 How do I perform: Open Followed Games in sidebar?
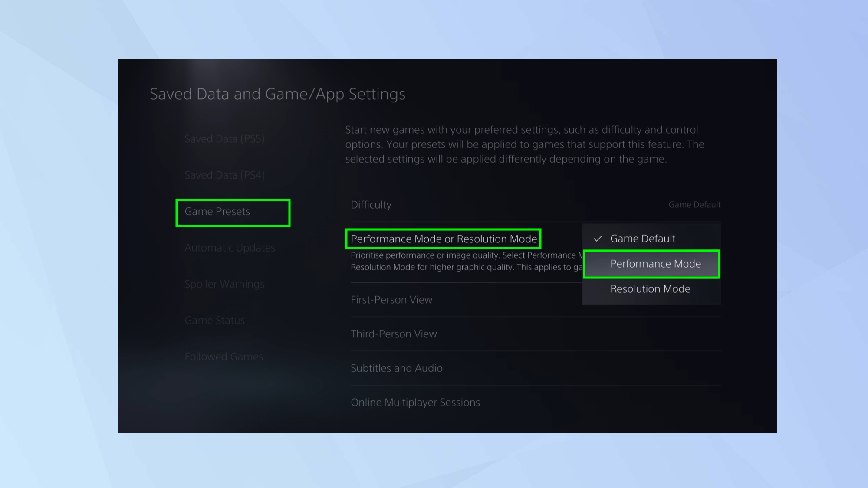coord(224,357)
